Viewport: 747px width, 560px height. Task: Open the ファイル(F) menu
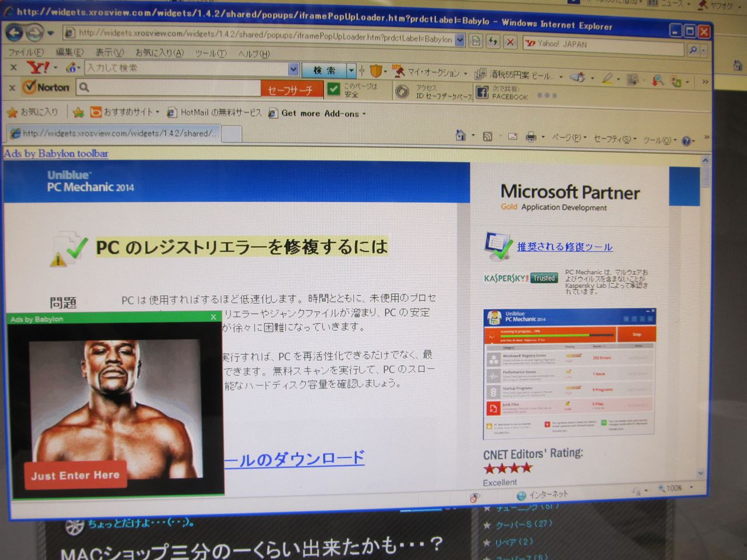tap(25, 52)
